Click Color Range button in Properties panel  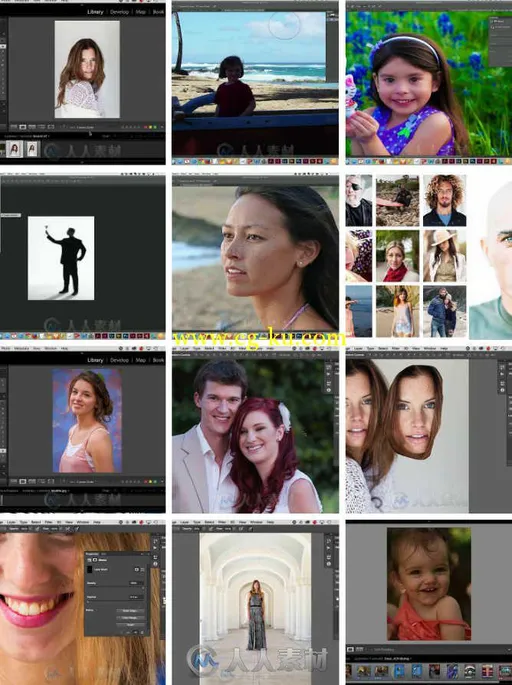131,618
